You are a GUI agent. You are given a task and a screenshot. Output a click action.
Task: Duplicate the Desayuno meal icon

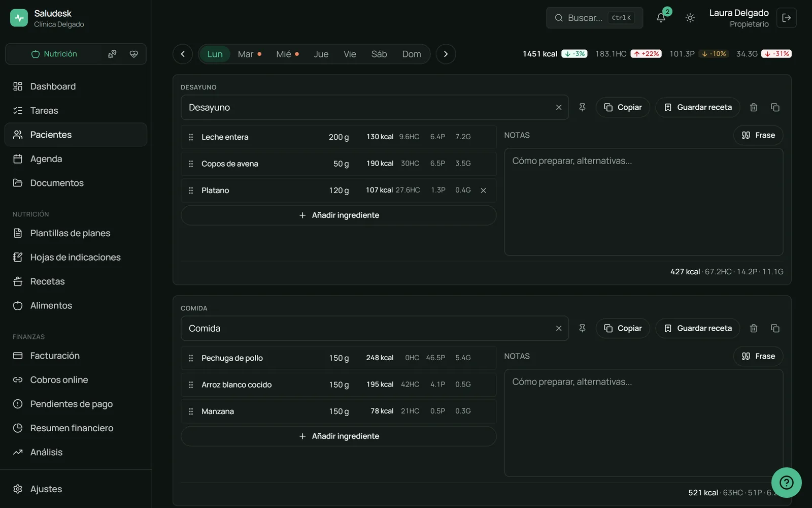[x=775, y=107]
